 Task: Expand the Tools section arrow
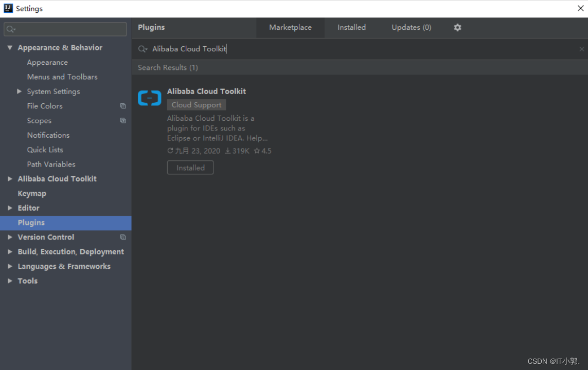(10, 281)
